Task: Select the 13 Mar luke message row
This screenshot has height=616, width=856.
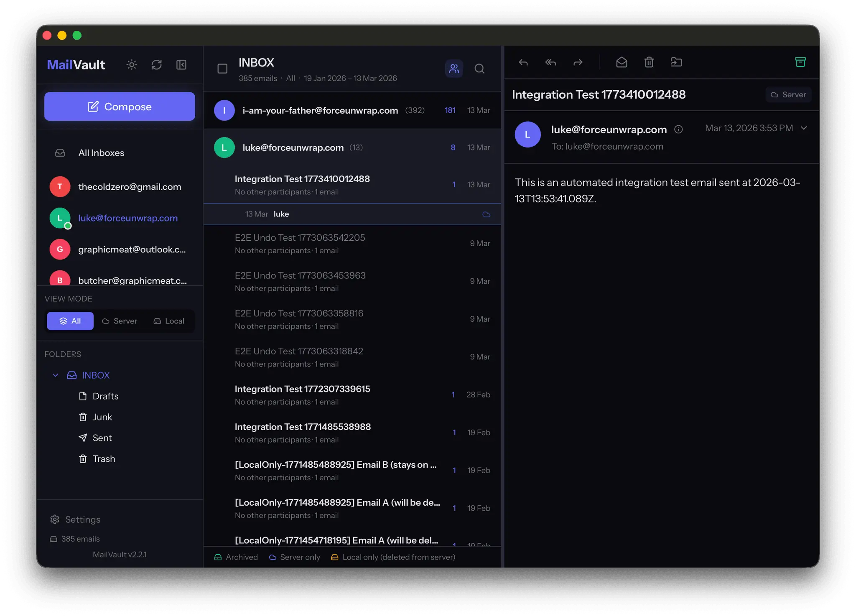Action: (352, 214)
